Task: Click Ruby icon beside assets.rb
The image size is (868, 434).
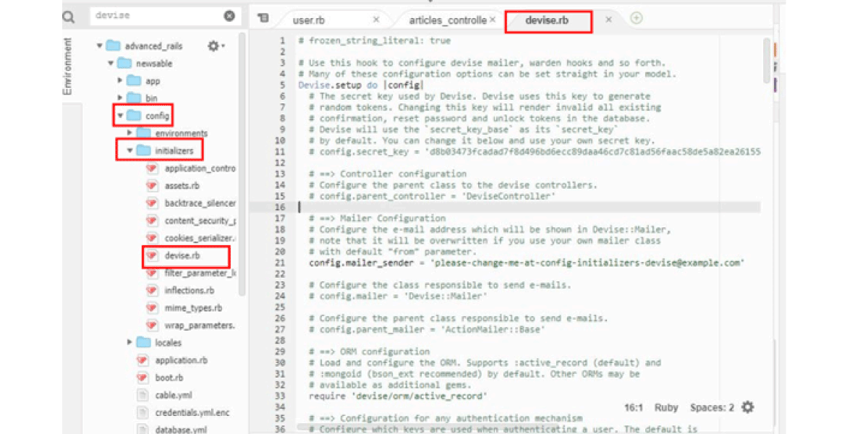Action: point(152,186)
